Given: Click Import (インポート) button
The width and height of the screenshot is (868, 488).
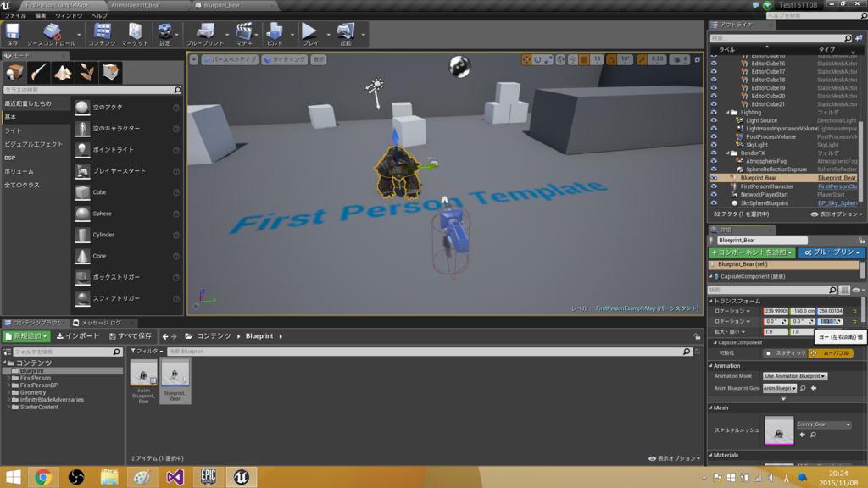Looking at the screenshot, I should pos(78,336).
